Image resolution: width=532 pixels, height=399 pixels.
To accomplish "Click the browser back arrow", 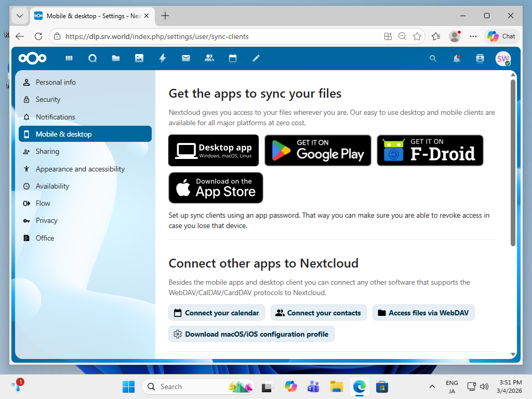I will [x=20, y=36].
